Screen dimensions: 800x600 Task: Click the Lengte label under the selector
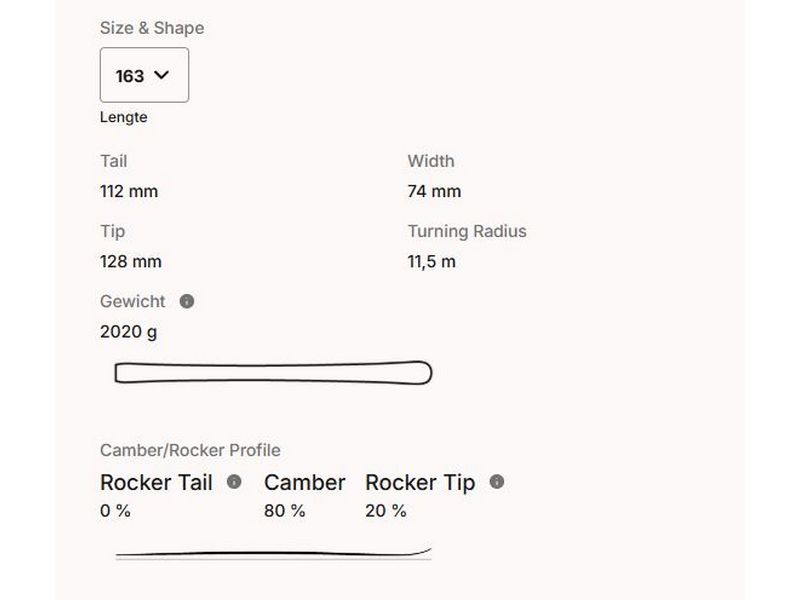[124, 117]
